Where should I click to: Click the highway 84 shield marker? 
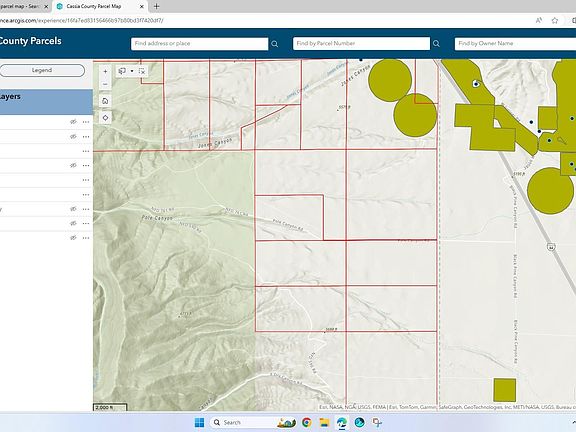pos(551,247)
